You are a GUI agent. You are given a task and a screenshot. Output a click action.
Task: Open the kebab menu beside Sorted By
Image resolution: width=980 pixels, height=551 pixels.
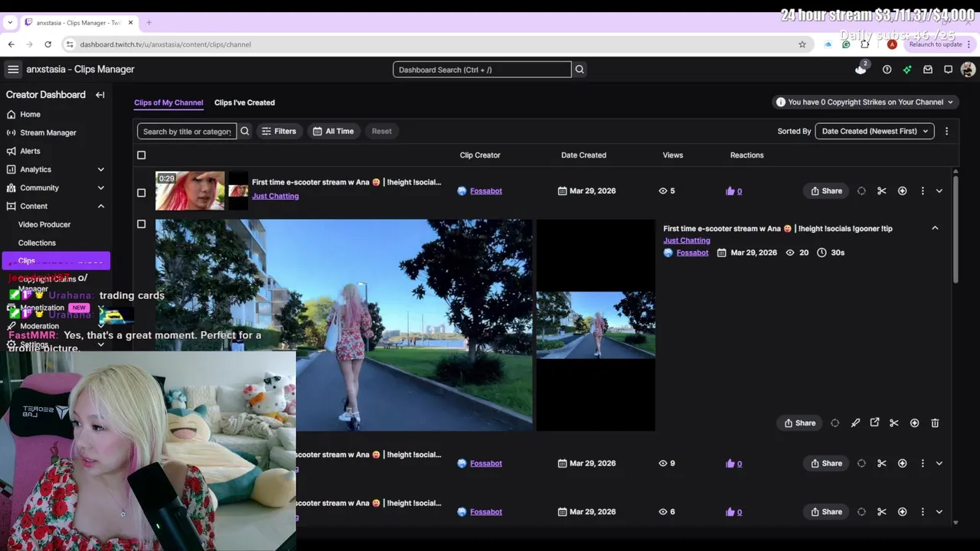[947, 132]
